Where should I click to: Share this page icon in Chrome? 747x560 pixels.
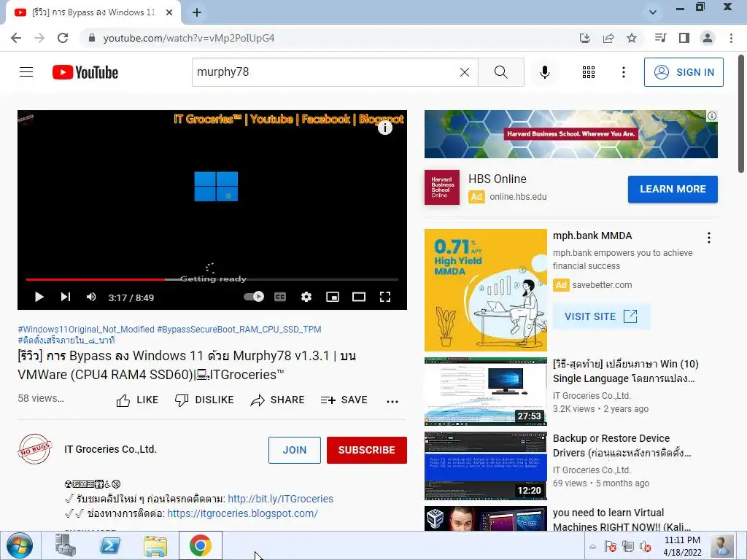[608, 38]
